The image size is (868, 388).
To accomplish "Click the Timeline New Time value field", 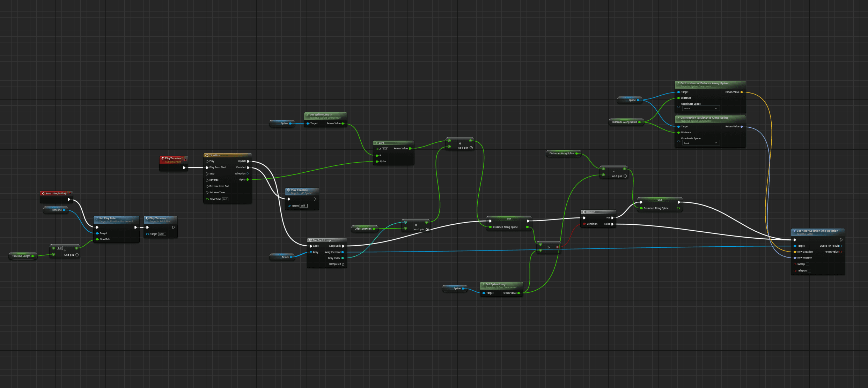I will click(225, 200).
